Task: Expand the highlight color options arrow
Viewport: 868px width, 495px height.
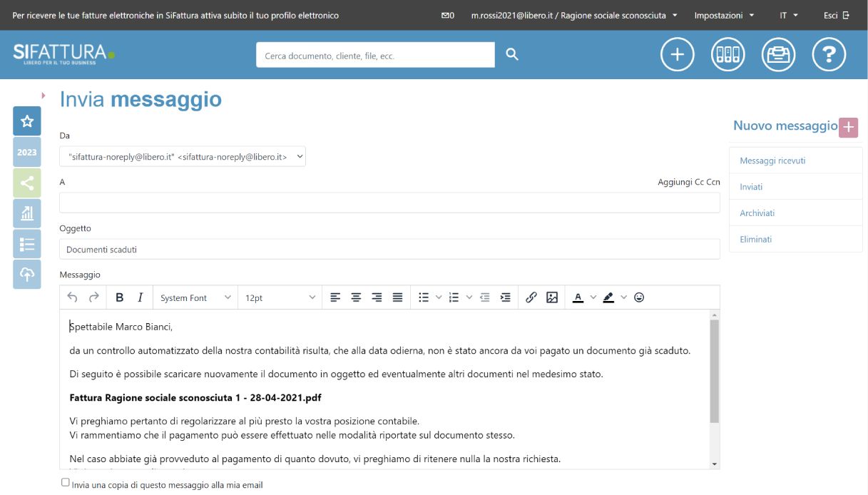Action: (x=624, y=297)
